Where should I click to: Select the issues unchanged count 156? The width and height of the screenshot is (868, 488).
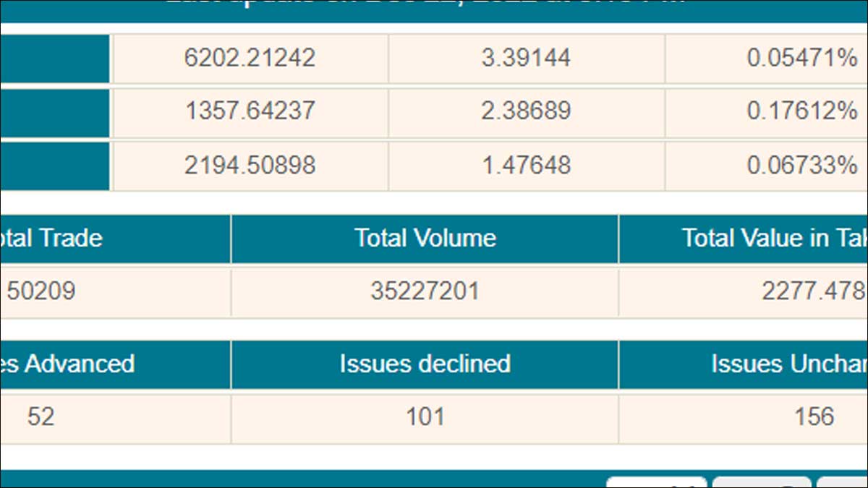tap(814, 417)
